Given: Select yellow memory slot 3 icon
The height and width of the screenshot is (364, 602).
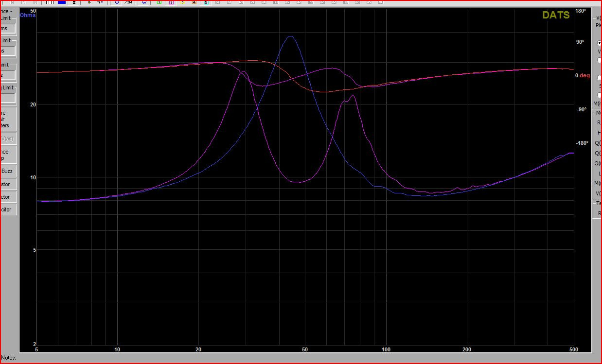Looking at the screenshot, I should pos(182,2).
